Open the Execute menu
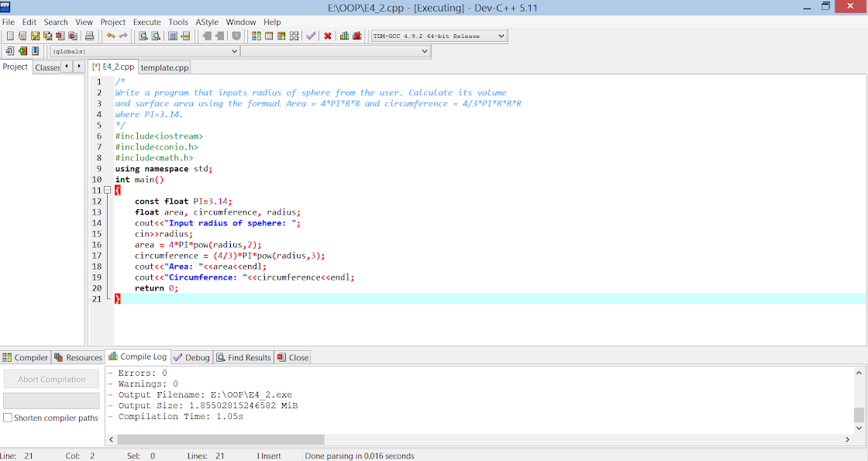Viewport: 868px width, 461px height. 146,22
